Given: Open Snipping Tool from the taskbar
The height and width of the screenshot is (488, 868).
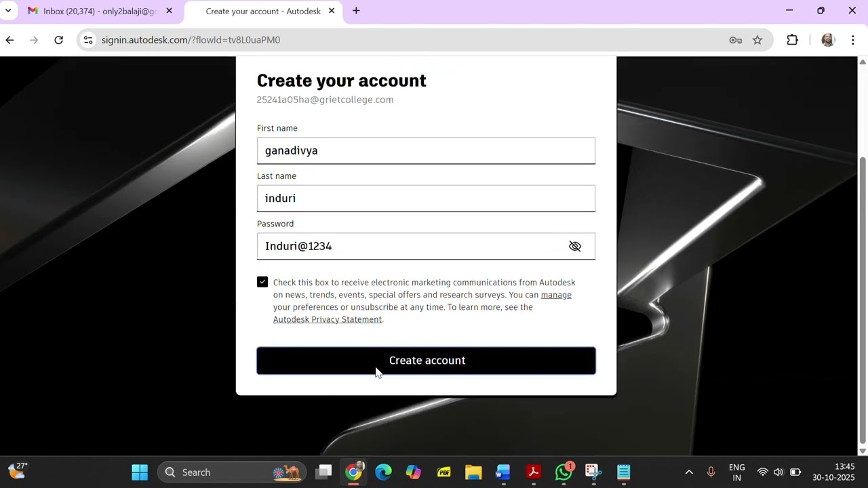Looking at the screenshot, I should point(593,472).
